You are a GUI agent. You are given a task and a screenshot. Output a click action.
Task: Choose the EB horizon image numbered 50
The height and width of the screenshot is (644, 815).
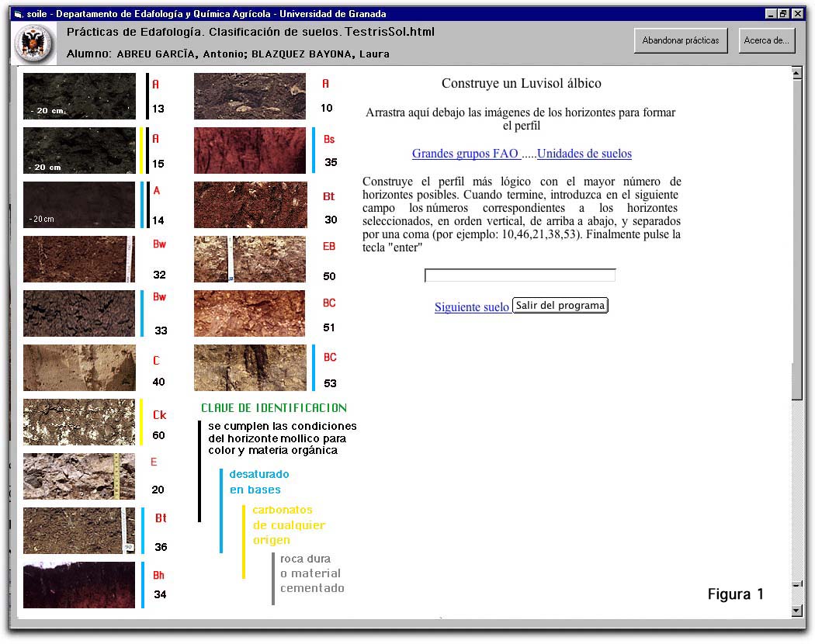250,259
